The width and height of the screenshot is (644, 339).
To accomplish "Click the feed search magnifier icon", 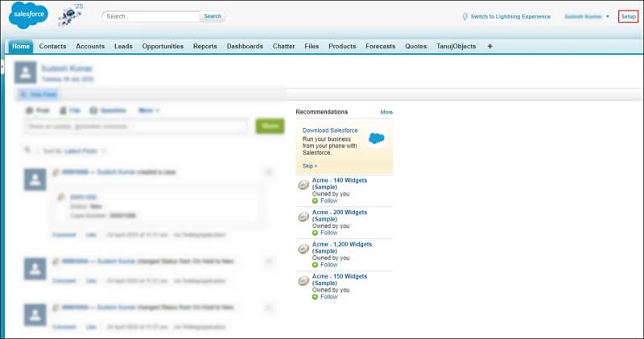I will (x=27, y=151).
